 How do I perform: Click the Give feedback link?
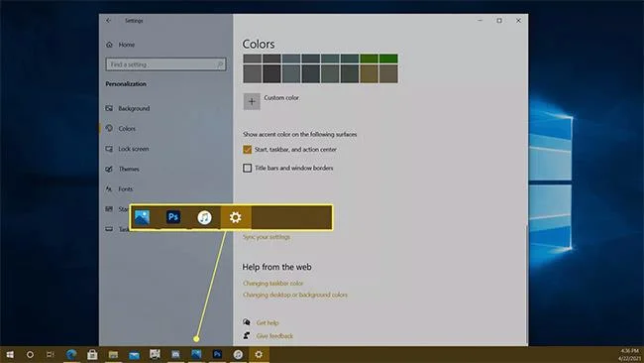pos(274,336)
